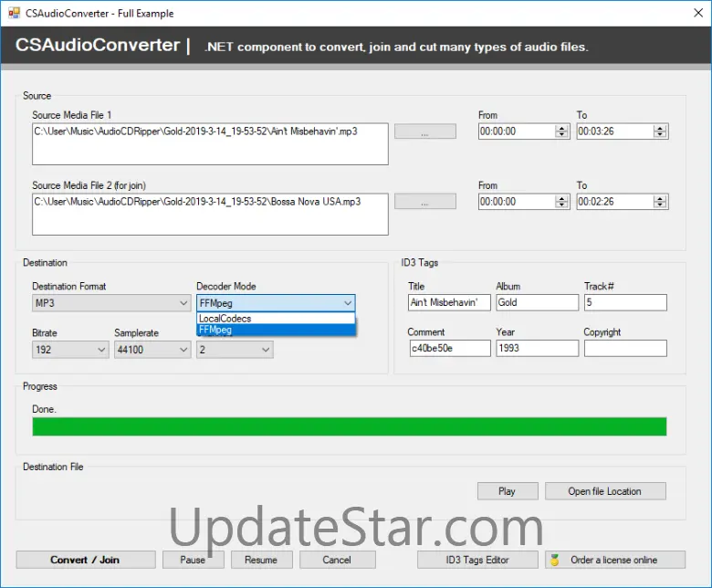Click the Comment field c40be50e

449,348
